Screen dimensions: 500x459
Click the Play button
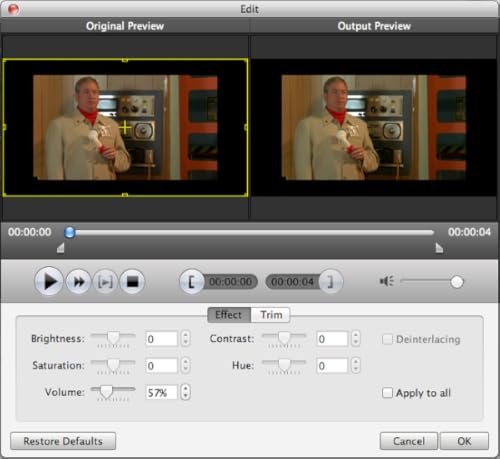click(x=49, y=282)
